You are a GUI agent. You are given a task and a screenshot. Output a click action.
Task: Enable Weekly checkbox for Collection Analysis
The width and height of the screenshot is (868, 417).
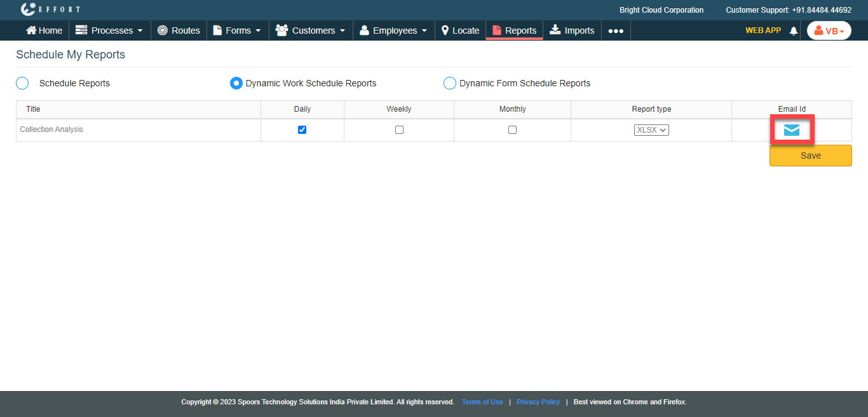[x=399, y=129]
